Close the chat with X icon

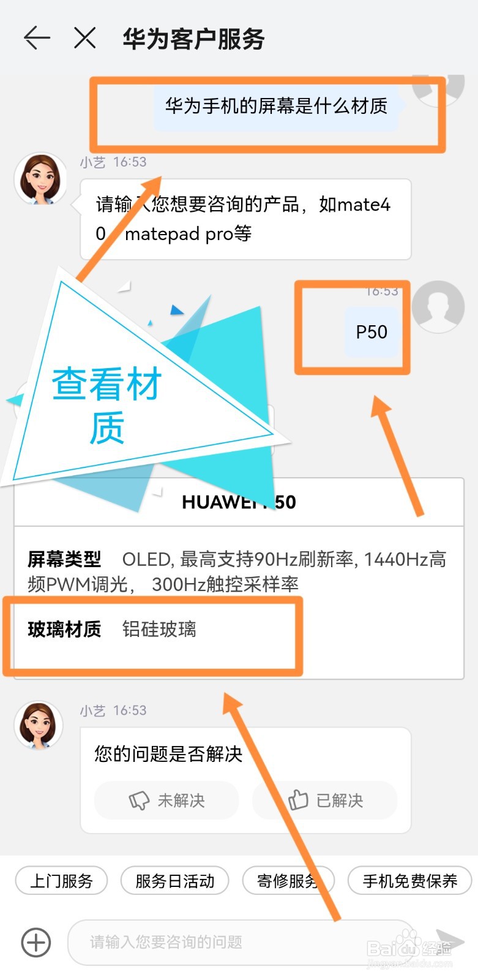84,38
